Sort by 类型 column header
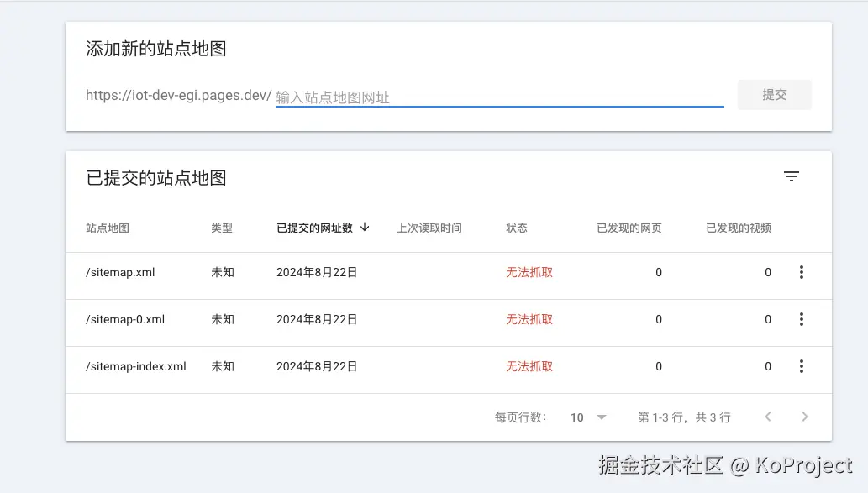868x493 pixels. coord(222,228)
